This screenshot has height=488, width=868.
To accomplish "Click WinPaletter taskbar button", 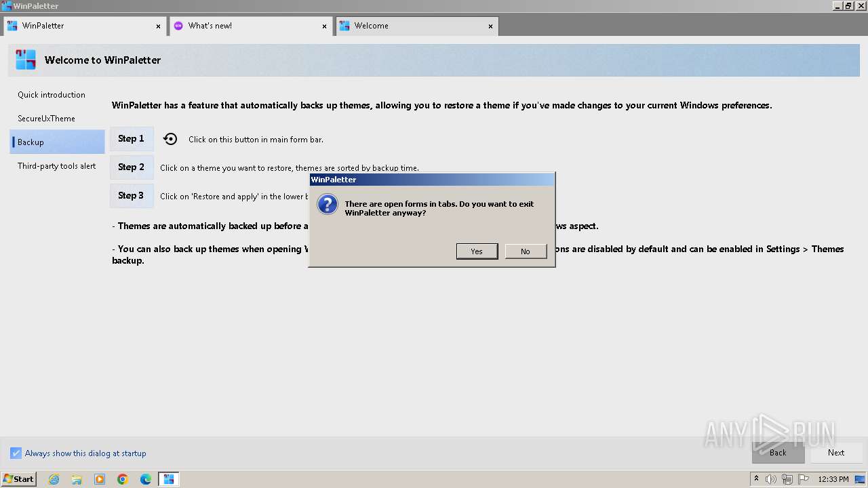I will 168,479.
